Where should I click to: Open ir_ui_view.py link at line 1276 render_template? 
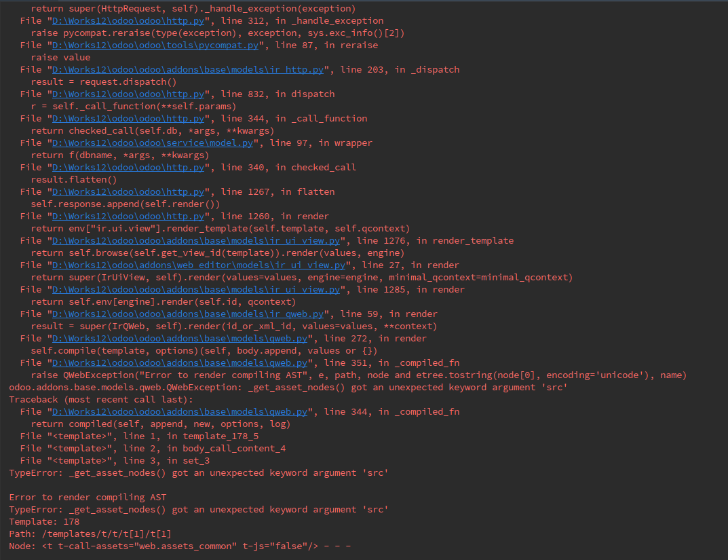tap(196, 241)
